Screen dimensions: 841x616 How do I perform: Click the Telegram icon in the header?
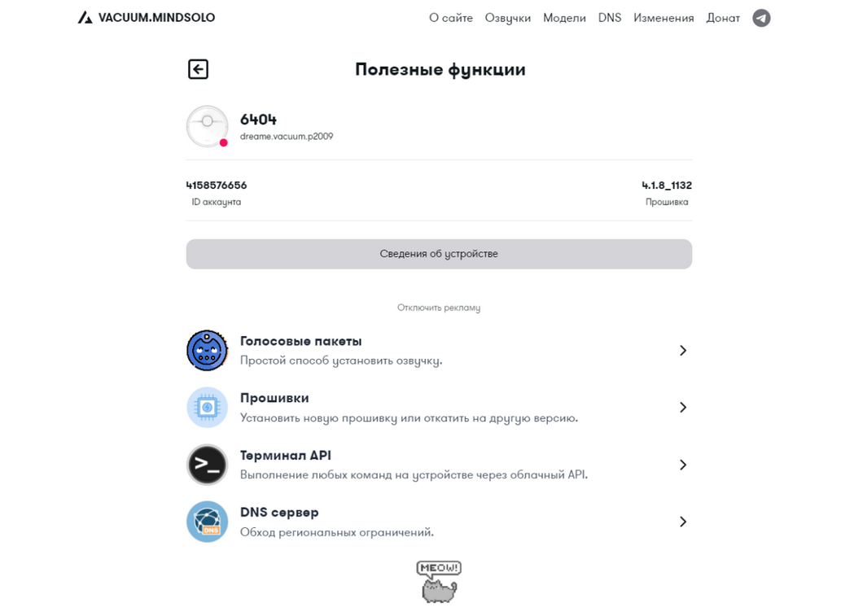click(x=760, y=17)
